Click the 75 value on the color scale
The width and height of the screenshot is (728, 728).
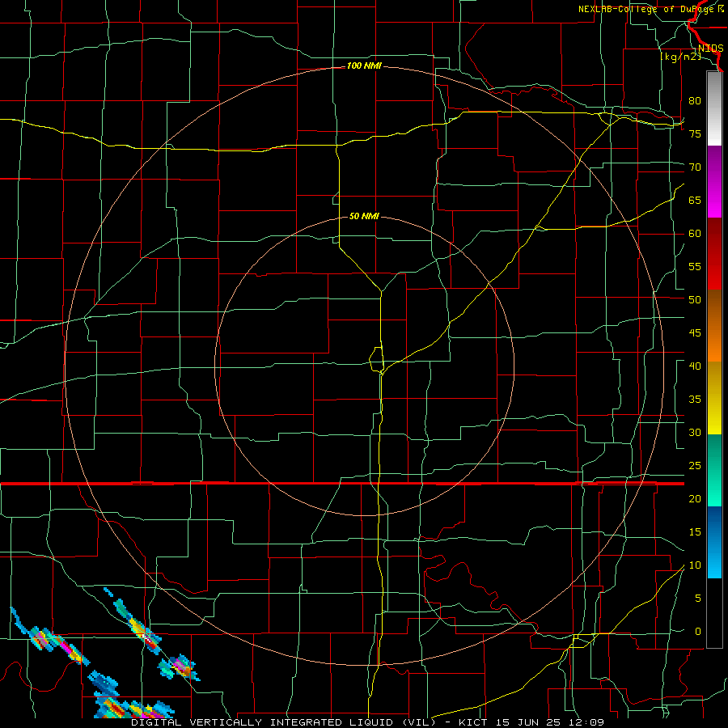coord(695,133)
